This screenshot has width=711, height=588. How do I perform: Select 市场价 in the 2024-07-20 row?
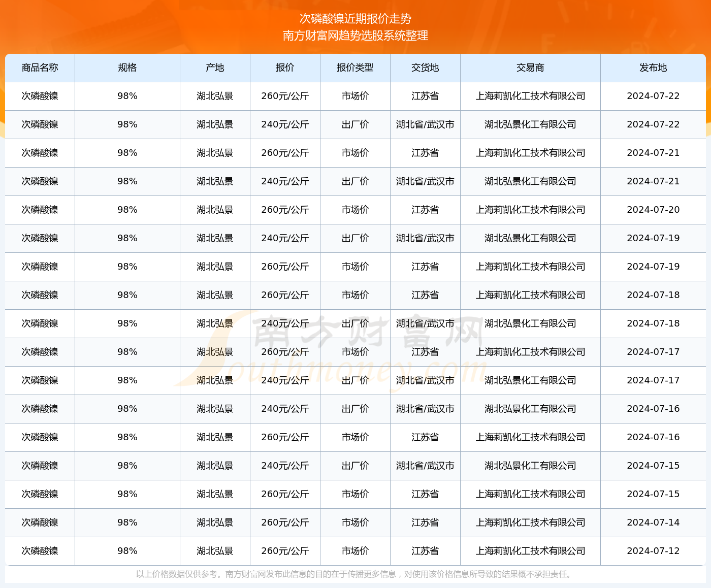(355, 210)
